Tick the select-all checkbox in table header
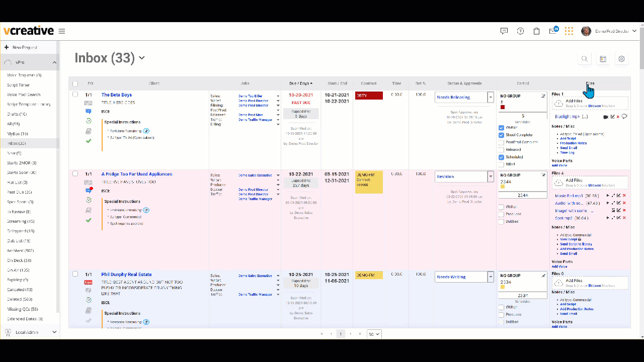The image size is (644, 362). click(x=75, y=83)
